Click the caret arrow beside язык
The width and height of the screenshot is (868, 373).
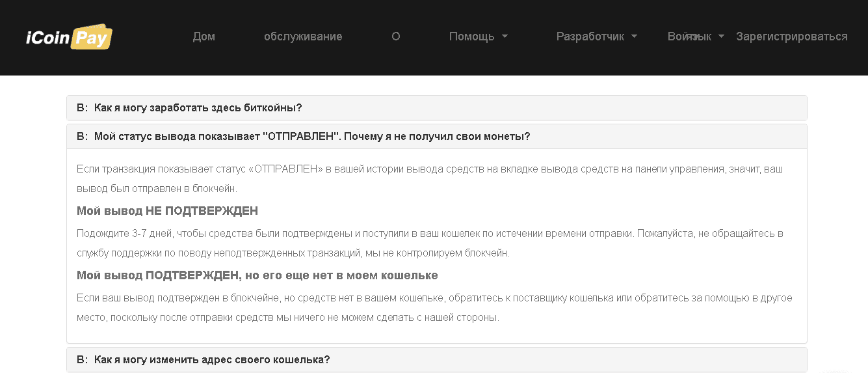coord(721,36)
